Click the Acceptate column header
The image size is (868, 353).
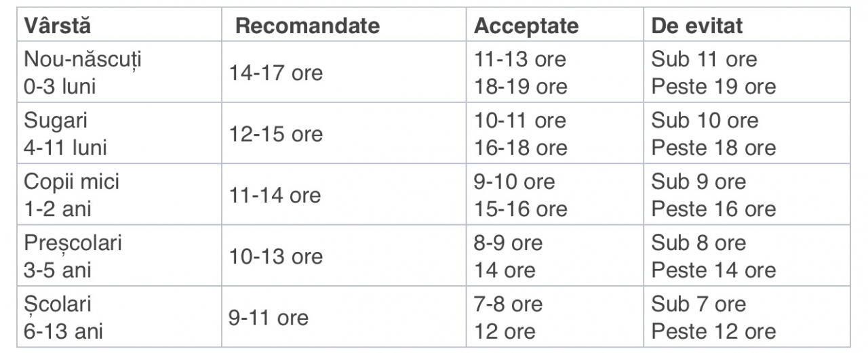point(526,26)
